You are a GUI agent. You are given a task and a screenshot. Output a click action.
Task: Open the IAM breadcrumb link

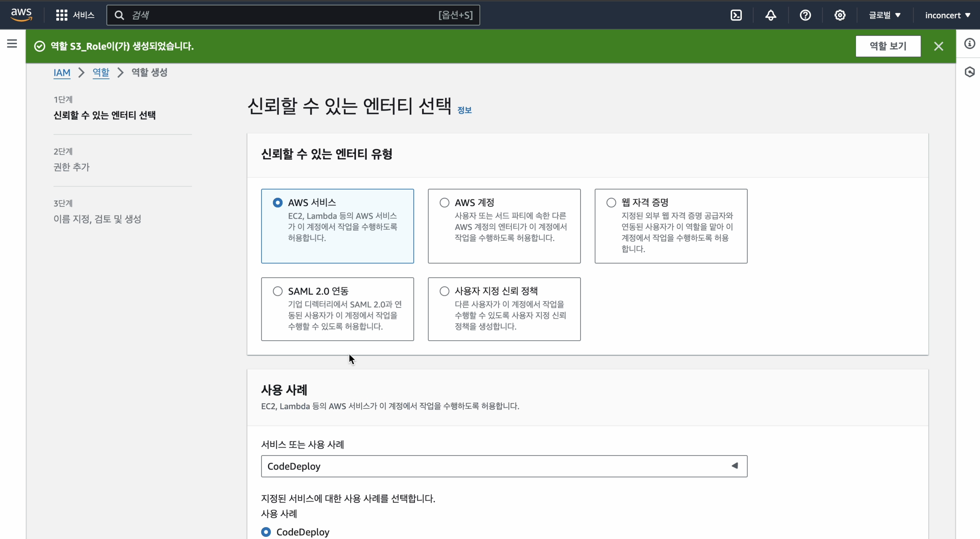(x=62, y=73)
